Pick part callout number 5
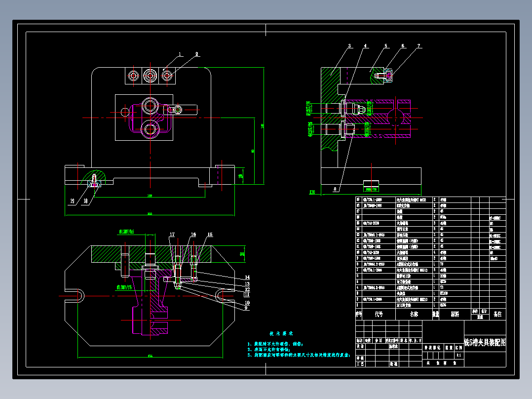 (386, 45)
